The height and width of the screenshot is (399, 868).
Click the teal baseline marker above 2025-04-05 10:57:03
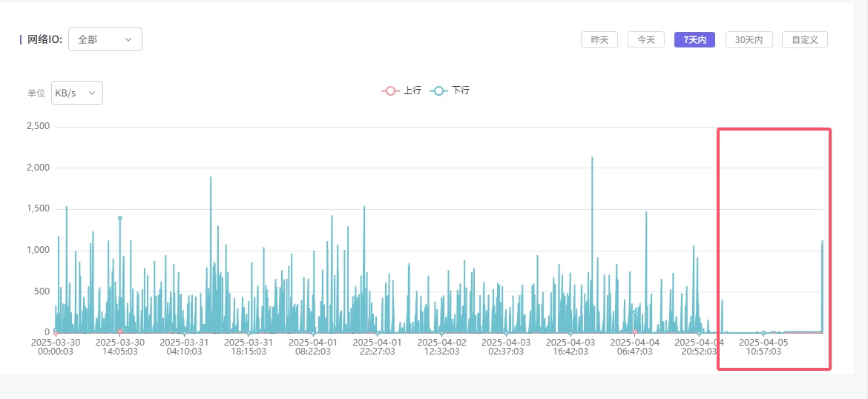coord(763,333)
